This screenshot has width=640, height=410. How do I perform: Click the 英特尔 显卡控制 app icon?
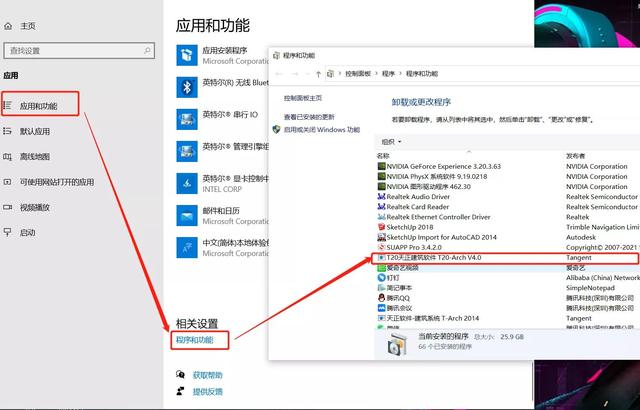pos(187,183)
